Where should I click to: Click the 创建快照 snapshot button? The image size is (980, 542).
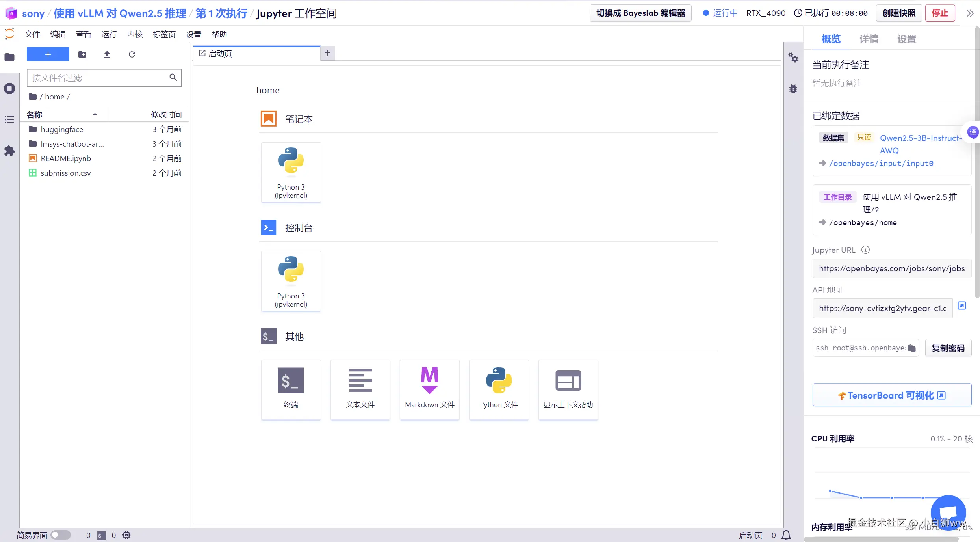(899, 13)
